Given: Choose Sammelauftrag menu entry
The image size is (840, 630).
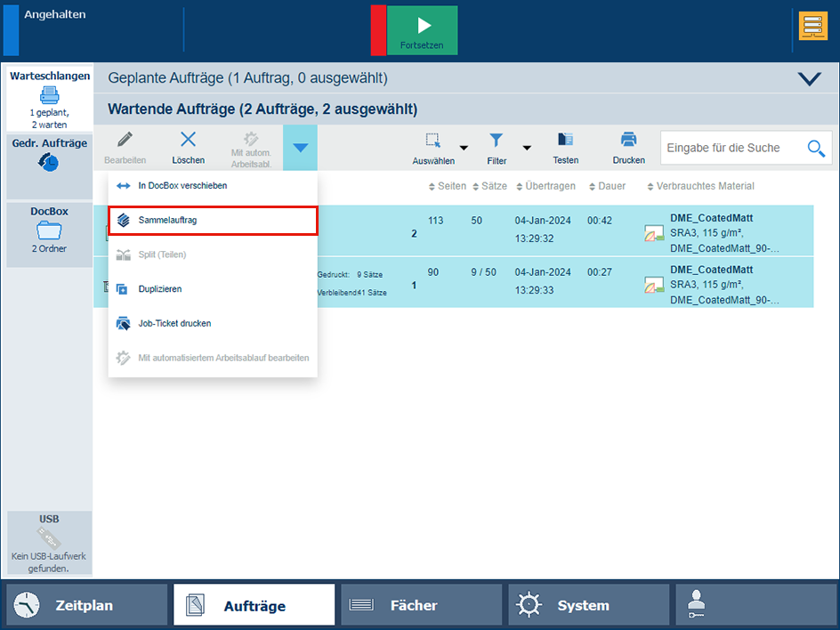Looking at the screenshot, I should coord(213,220).
